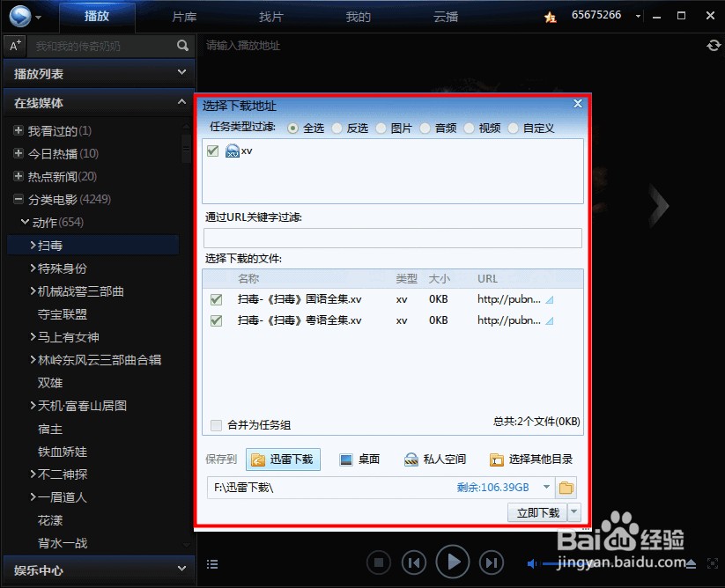725x588 pixels.
Task: Click the Xunlei download folder icon
Action: (x=258, y=459)
